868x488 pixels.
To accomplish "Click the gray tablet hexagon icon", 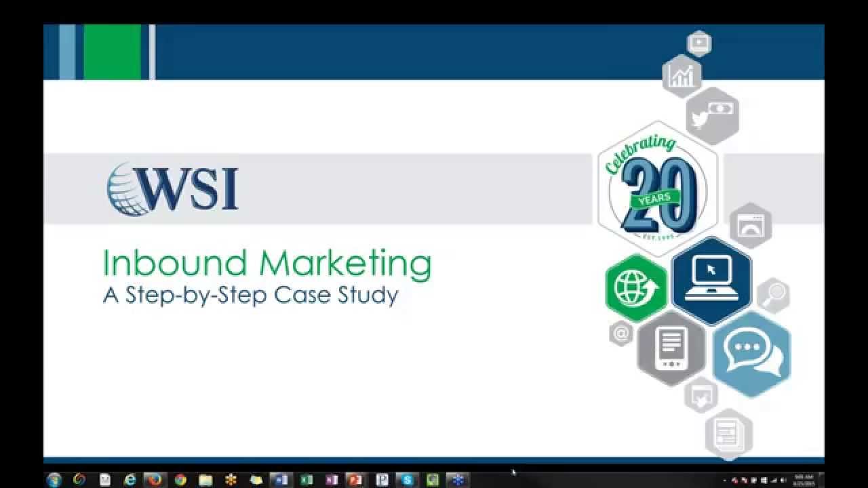I will pos(671,348).
